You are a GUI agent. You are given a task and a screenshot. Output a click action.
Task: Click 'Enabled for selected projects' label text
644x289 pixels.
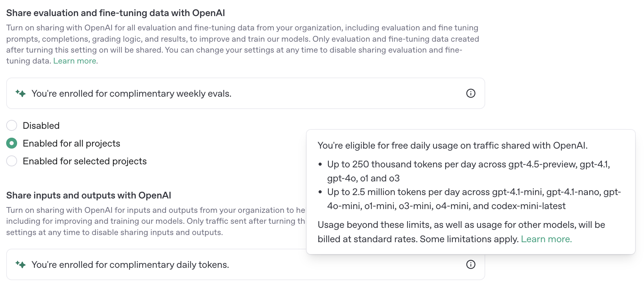click(x=85, y=161)
